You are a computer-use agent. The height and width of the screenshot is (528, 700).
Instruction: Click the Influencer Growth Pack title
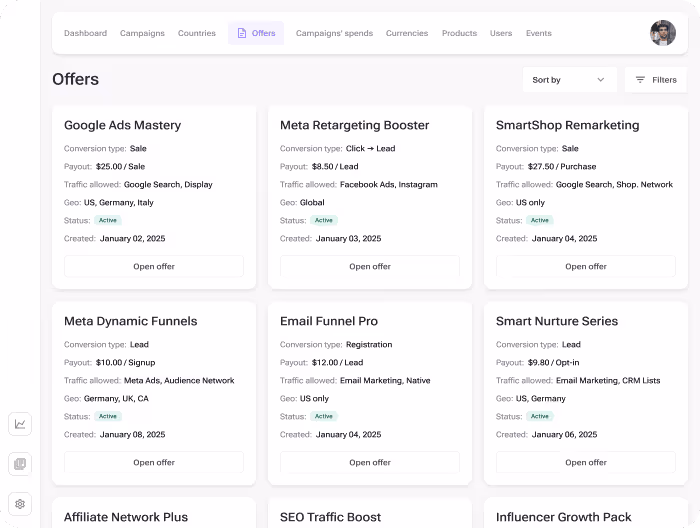tap(563, 517)
